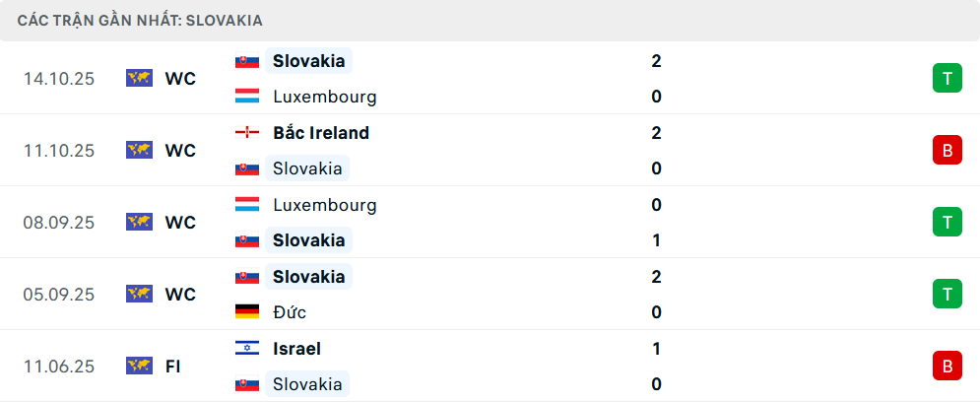Click Slovakia flag in the 05.09.25 match

click(x=247, y=277)
